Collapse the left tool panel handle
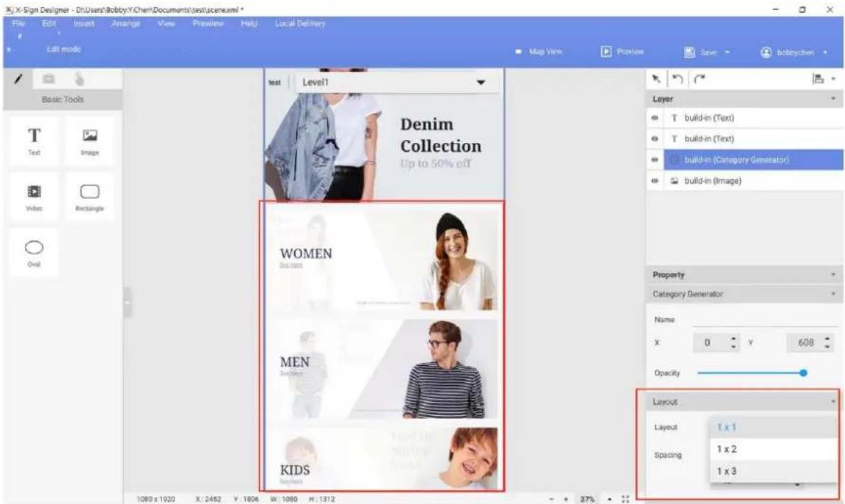 (127, 302)
